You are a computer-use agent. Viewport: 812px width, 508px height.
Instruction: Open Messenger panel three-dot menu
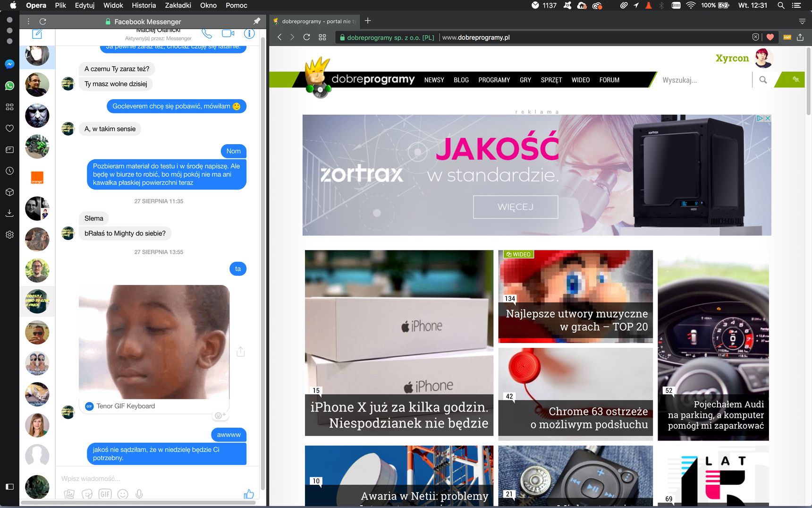click(29, 21)
